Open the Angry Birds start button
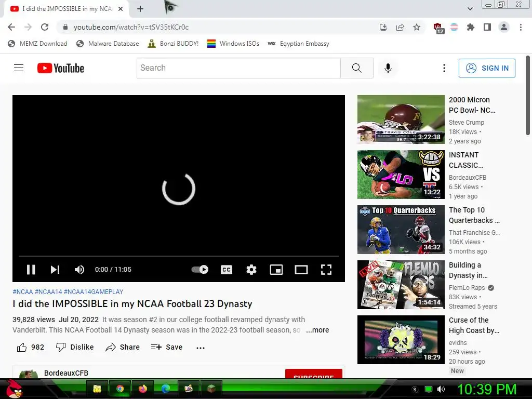The width and height of the screenshot is (532, 399). click(15, 389)
